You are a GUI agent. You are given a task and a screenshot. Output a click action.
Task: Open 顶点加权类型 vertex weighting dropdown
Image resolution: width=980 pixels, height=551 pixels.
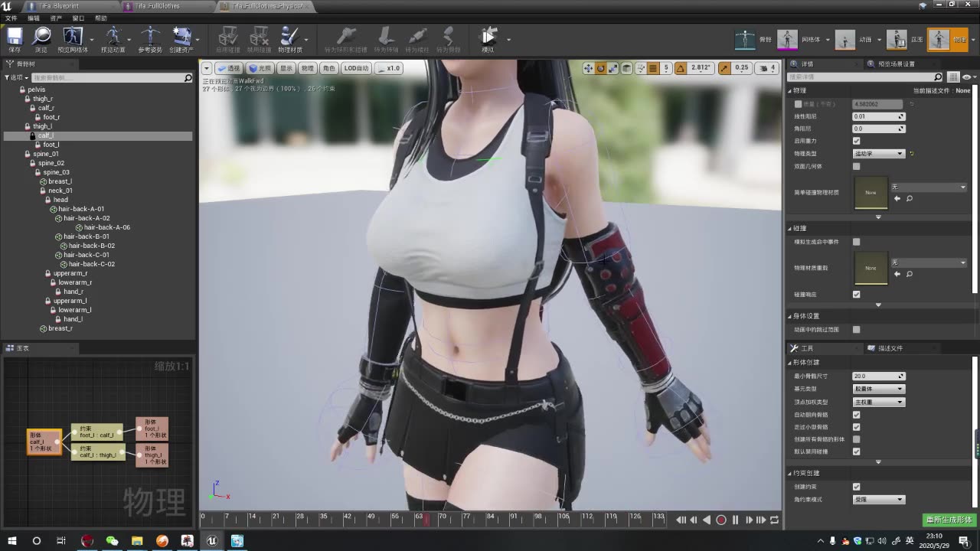[x=878, y=402]
